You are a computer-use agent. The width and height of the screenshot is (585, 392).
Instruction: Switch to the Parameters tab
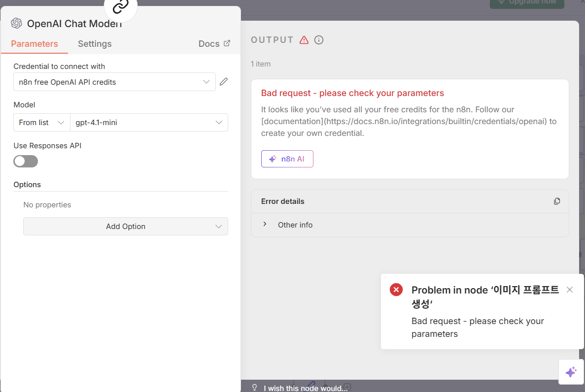34,44
